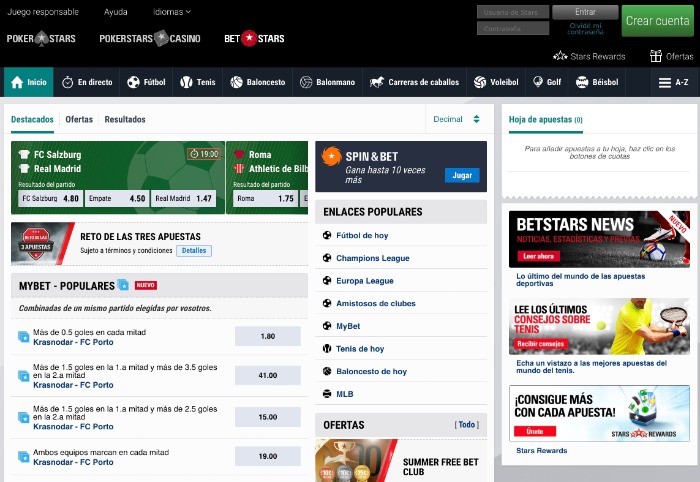The width and height of the screenshot is (700, 482).
Task: Click the BetStars logo
Action: [x=254, y=38]
